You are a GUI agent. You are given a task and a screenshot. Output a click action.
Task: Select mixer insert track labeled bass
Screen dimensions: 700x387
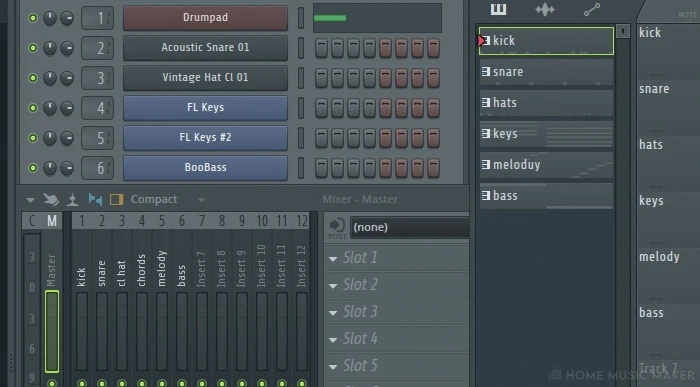tap(181, 276)
